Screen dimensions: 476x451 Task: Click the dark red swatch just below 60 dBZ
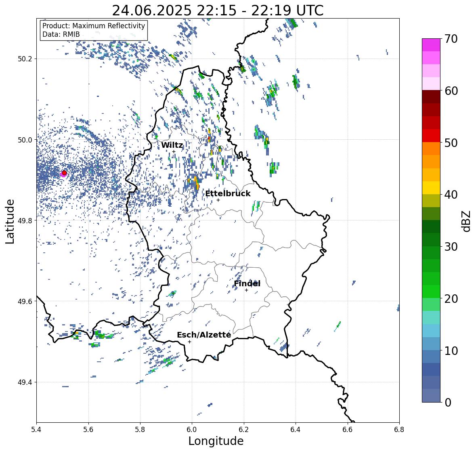click(x=431, y=97)
